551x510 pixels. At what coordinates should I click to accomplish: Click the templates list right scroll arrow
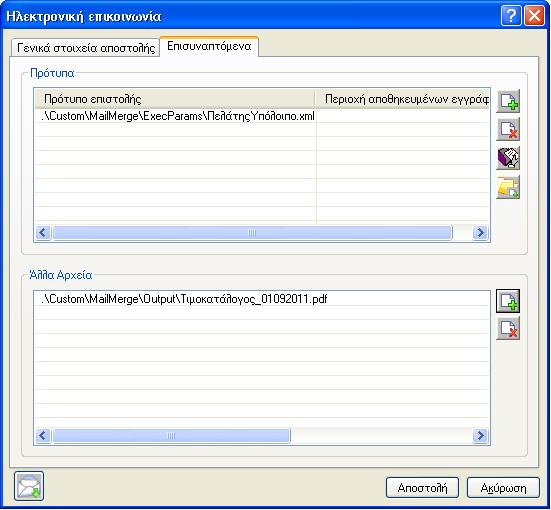point(480,233)
